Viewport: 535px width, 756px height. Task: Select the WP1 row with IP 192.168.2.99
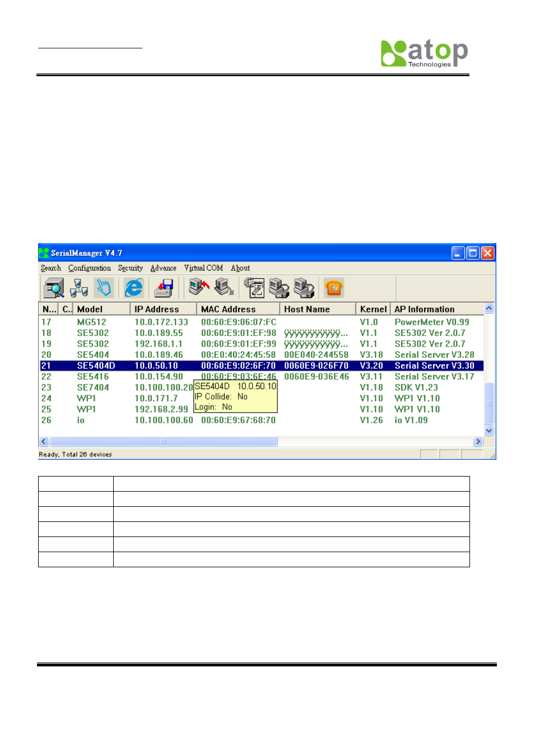tap(261, 409)
